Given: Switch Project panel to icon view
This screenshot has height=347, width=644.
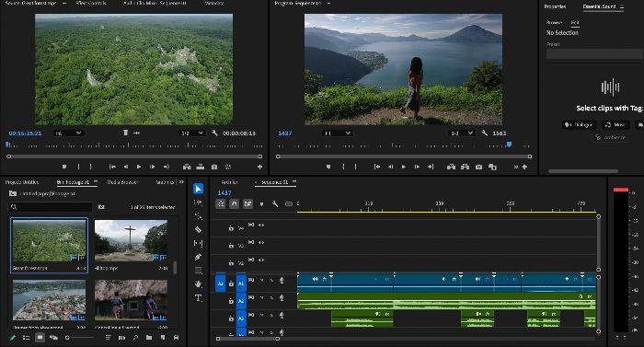Looking at the screenshot, I should click(40, 338).
